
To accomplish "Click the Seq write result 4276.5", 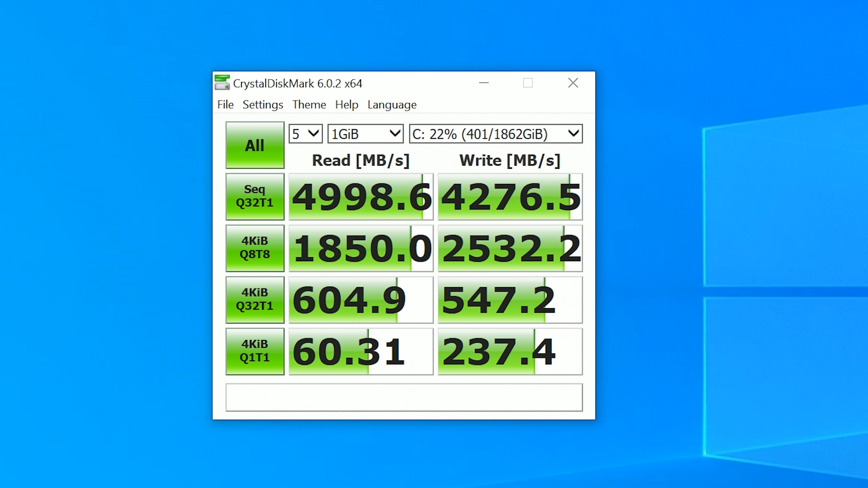I will 510,197.
